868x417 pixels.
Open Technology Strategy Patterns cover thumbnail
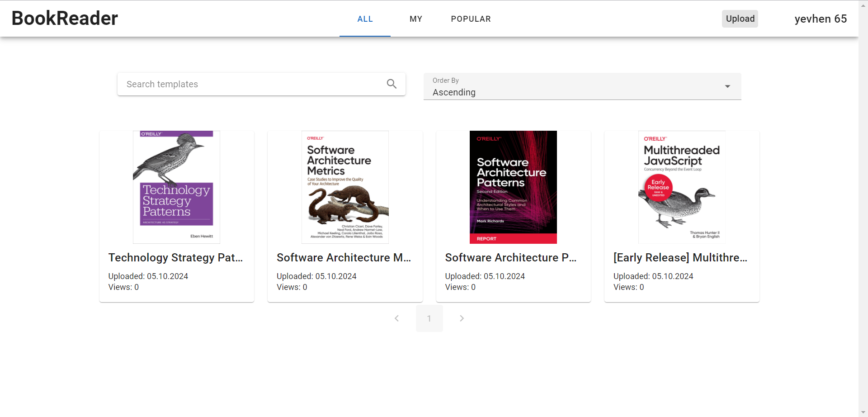[176, 187]
